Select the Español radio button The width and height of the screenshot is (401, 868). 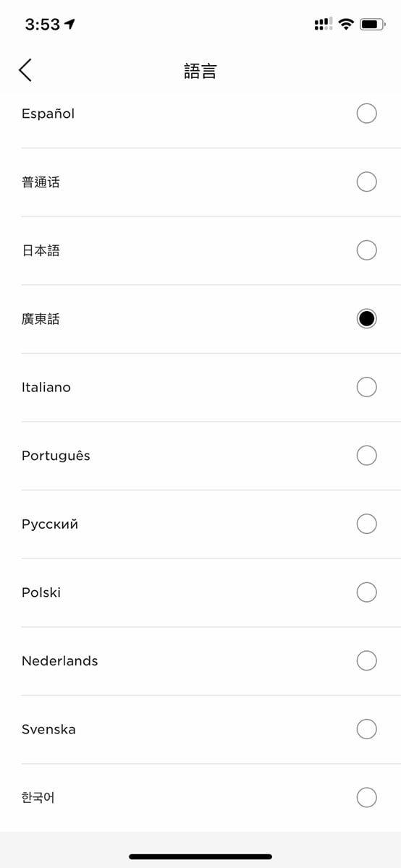[367, 114]
